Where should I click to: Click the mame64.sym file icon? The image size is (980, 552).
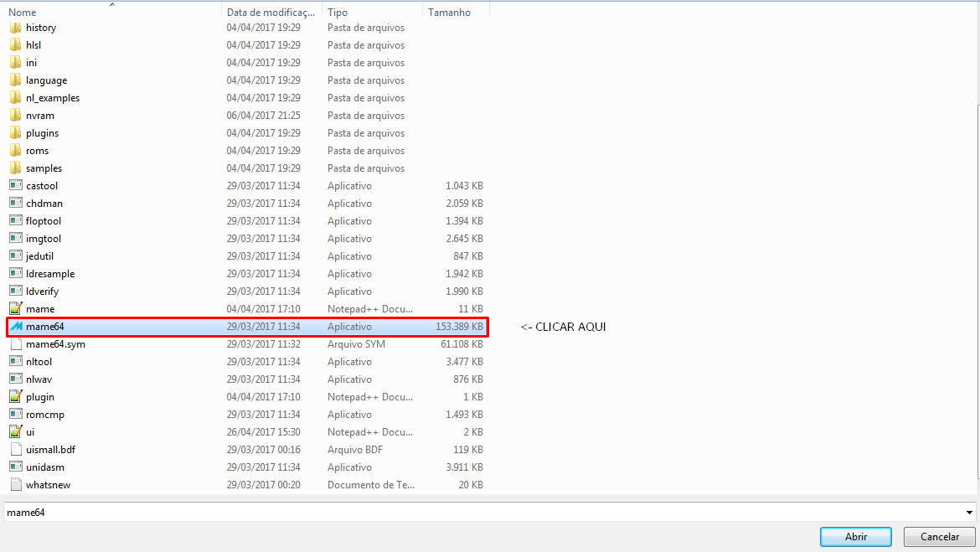point(16,343)
